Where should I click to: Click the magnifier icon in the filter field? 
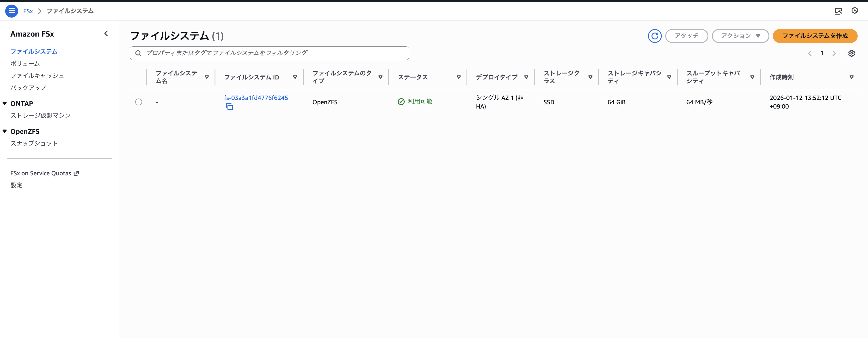point(138,53)
